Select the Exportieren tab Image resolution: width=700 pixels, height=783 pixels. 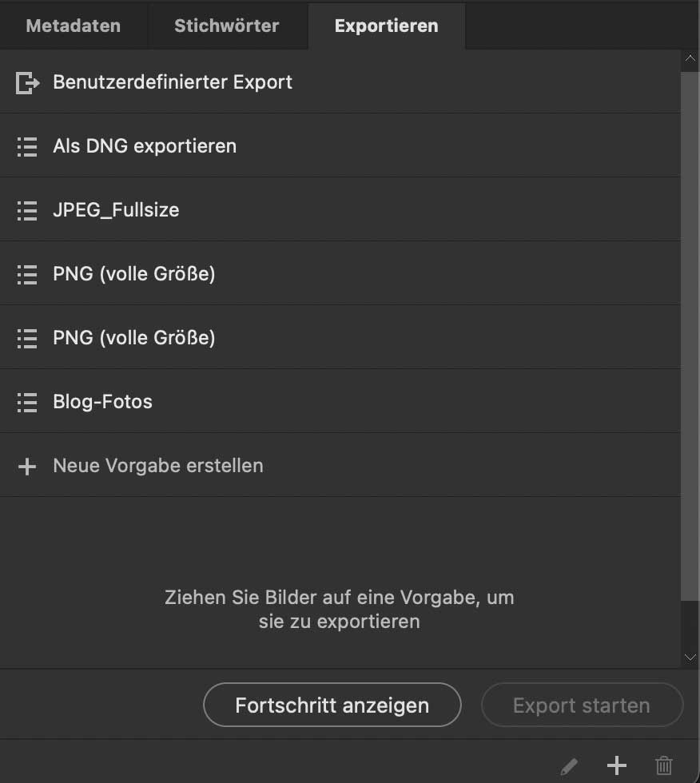pyautogui.click(x=386, y=26)
